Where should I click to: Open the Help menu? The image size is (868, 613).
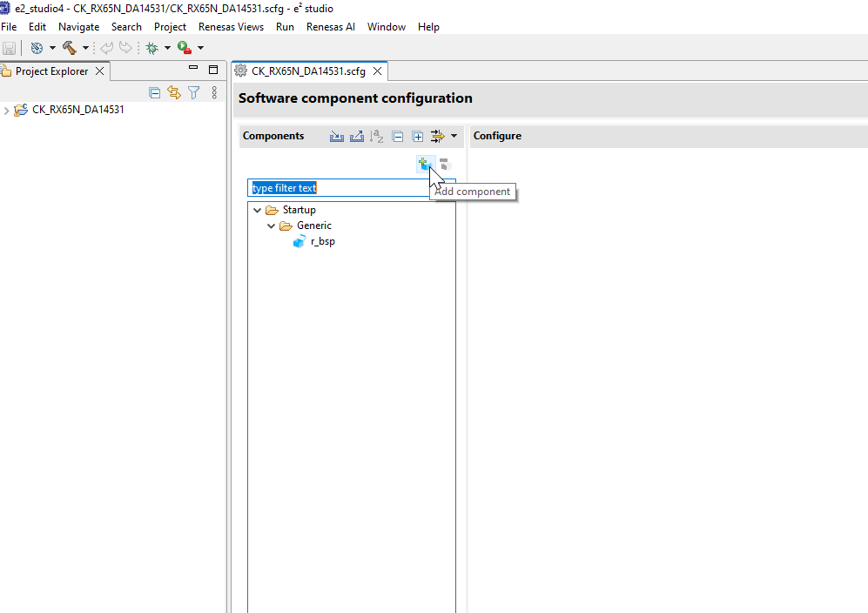point(428,27)
